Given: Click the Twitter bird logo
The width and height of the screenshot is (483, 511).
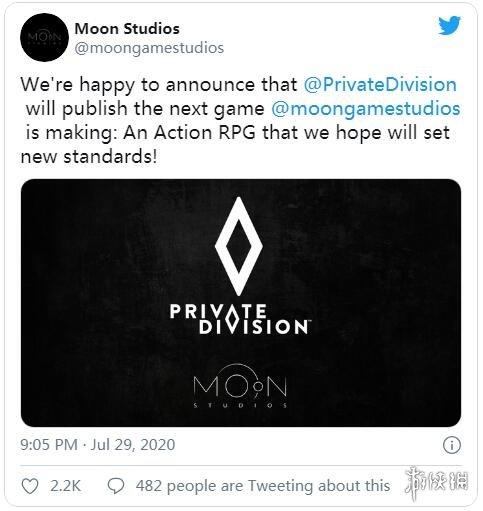Looking at the screenshot, I should coord(449,25).
